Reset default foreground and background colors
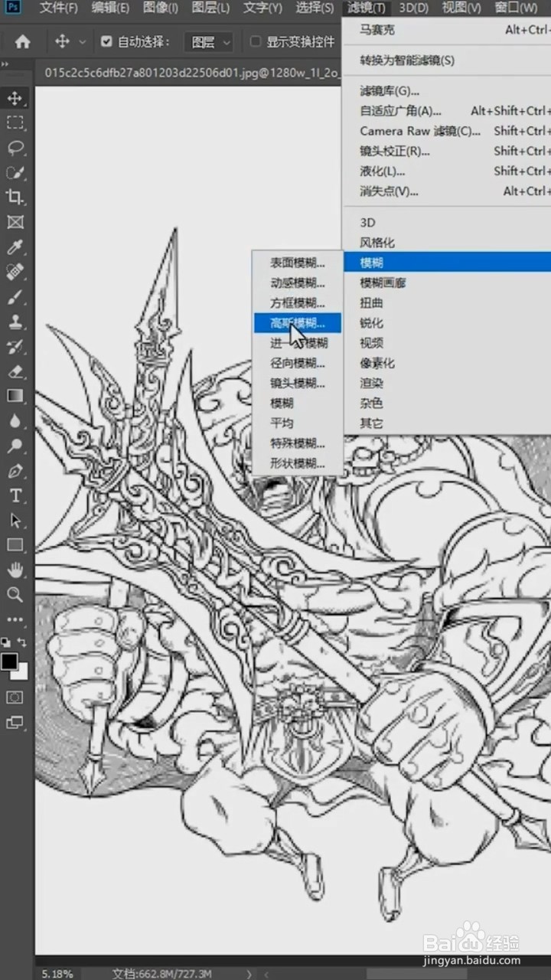The height and width of the screenshot is (980, 551). click(6, 642)
